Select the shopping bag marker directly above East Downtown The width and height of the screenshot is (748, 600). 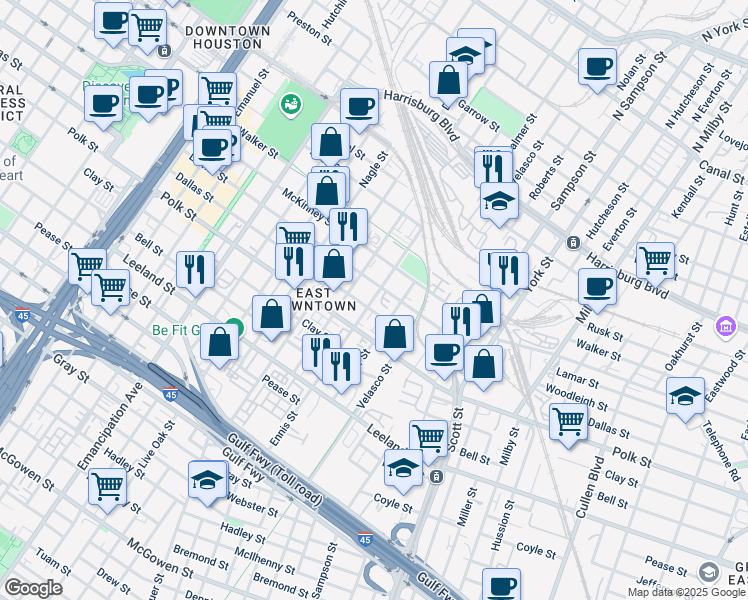(x=333, y=265)
